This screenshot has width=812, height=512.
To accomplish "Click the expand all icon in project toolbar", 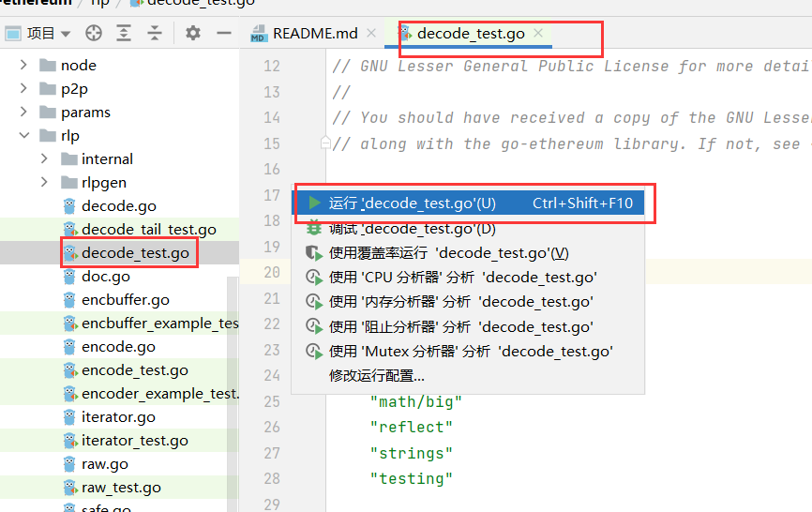I will [x=124, y=34].
